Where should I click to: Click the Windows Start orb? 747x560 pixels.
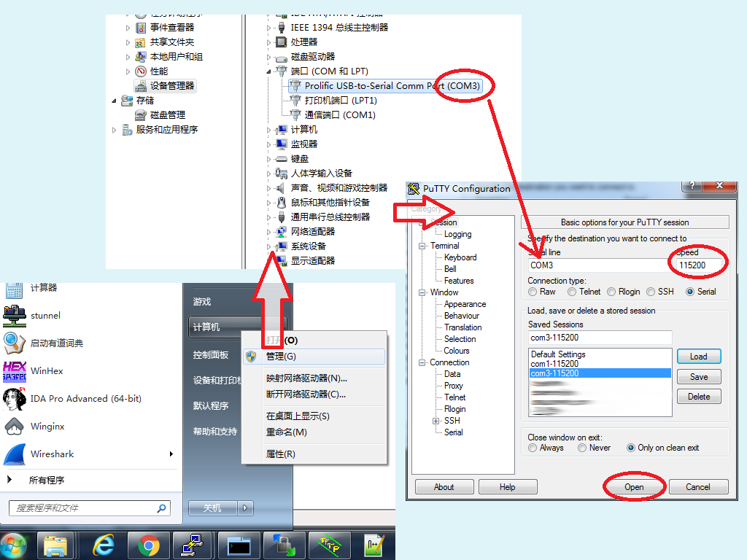[x=13, y=545]
